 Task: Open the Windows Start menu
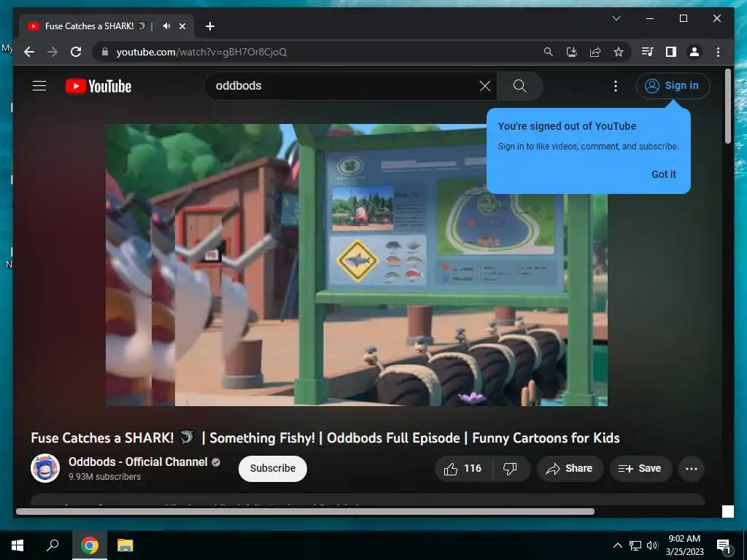click(18, 545)
